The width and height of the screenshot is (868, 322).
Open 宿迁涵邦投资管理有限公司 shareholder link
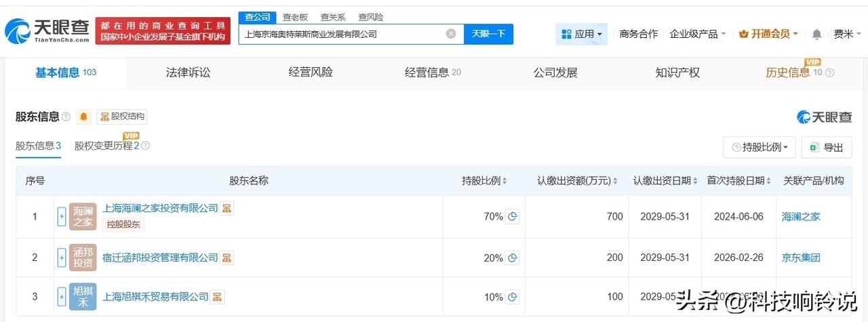click(160, 257)
